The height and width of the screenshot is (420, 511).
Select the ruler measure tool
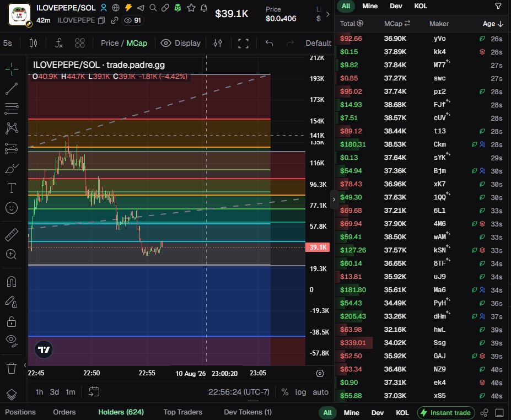pyautogui.click(x=12, y=235)
